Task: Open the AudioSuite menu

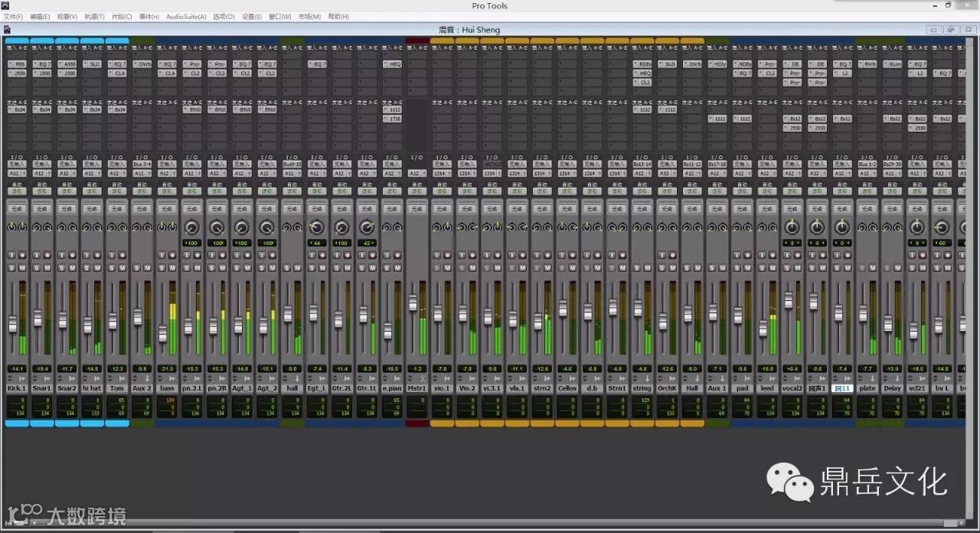Action: (185, 16)
